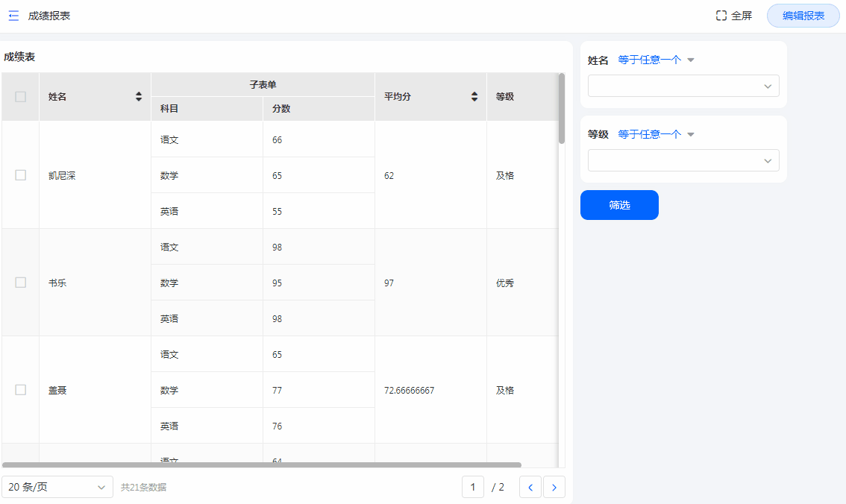This screenshot has width=846, height=504.
Task: Open 等级 condition caret 等于任意一个
Action: [x=691, y=135]
